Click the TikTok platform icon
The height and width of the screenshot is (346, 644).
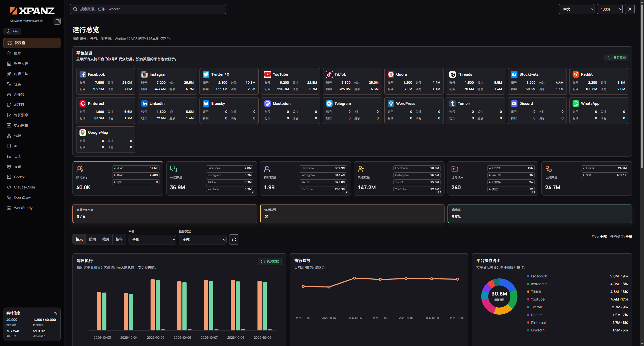tap(329, 74)
